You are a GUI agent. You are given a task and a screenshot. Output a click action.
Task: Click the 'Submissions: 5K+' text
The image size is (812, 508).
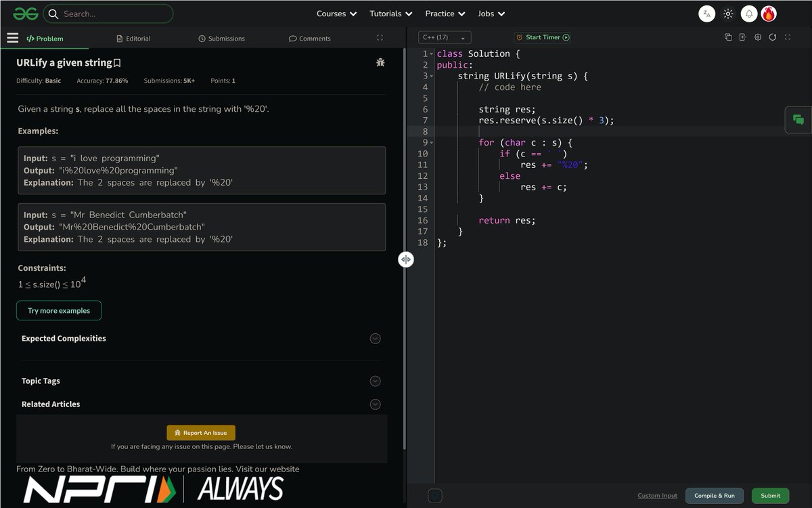pyautogui.click(x=169, y=81)
